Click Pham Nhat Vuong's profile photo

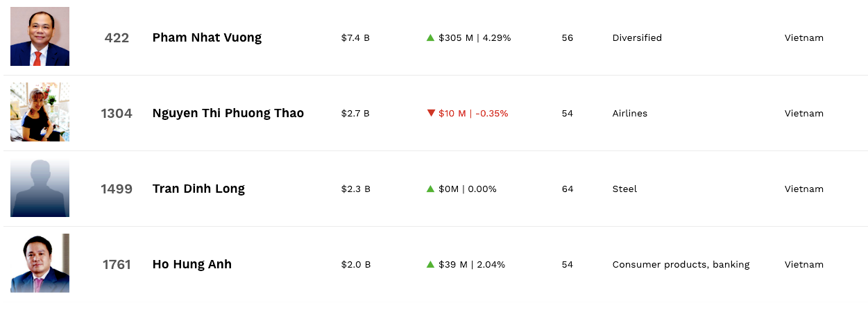click(x=40, y=37)
